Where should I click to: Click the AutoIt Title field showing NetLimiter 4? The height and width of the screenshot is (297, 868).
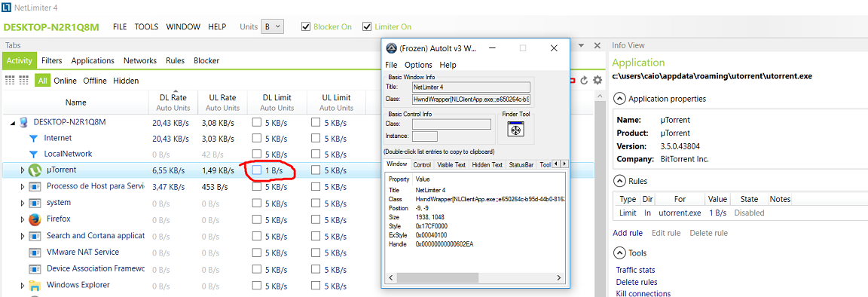pyautogui.click(x=471, y=87)
